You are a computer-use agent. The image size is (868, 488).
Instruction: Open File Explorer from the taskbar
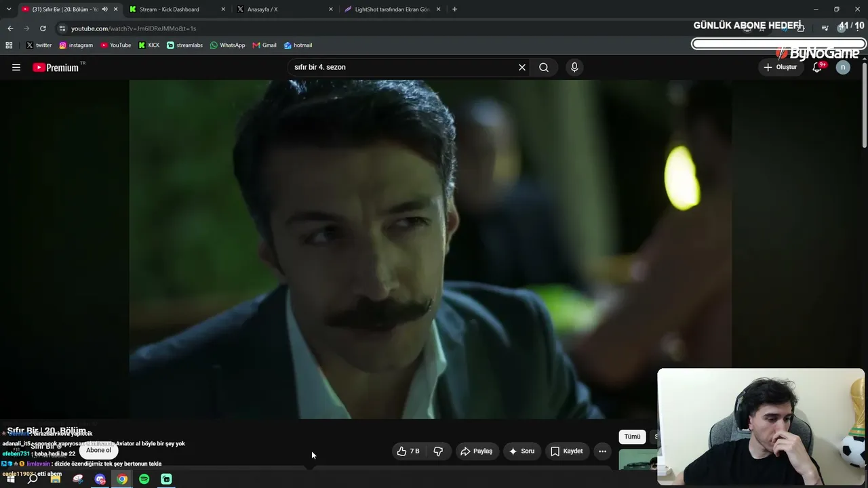pyautogui.click(x=56, y=479)
